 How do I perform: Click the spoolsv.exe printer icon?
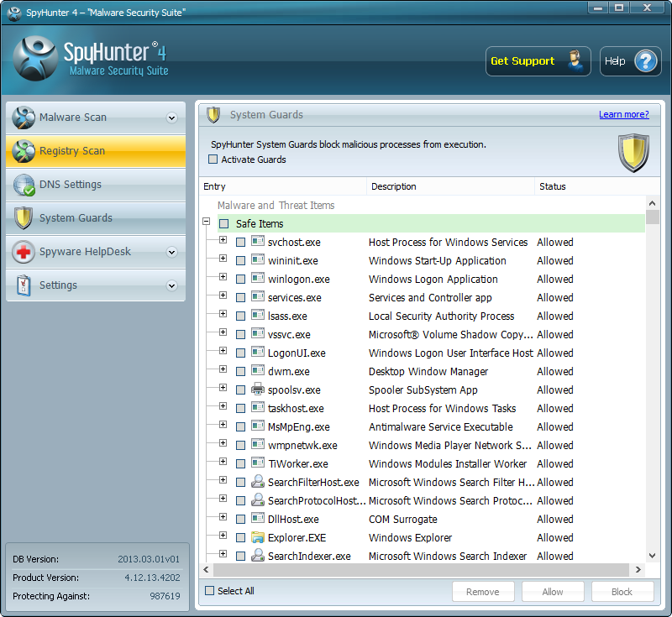tap(258, 390)
